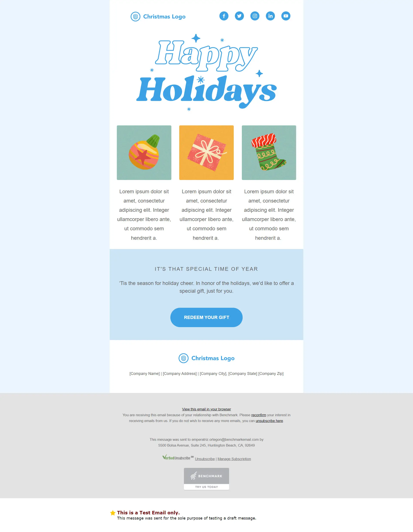The height and width of the screenshot is (532, 413).
Task: Click the stocking holiday image thumbnail
Action: [x=268, y=152]
